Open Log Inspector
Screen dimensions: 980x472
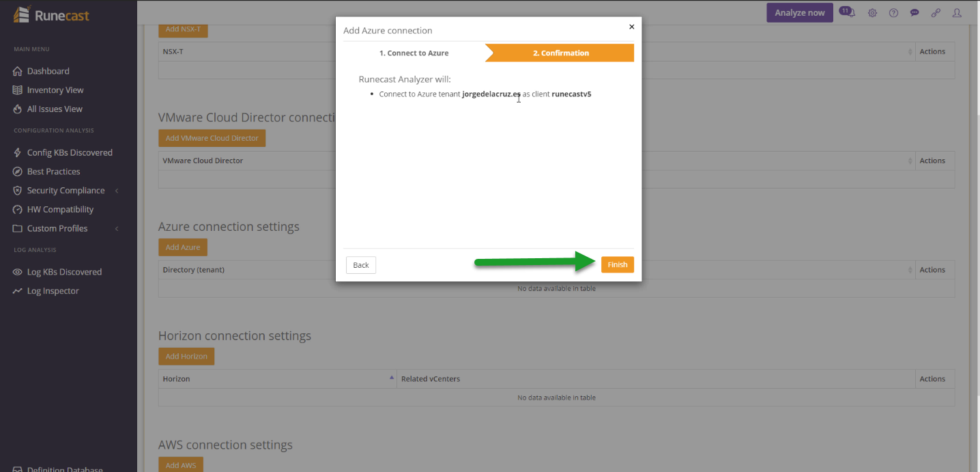coord(53,291)
